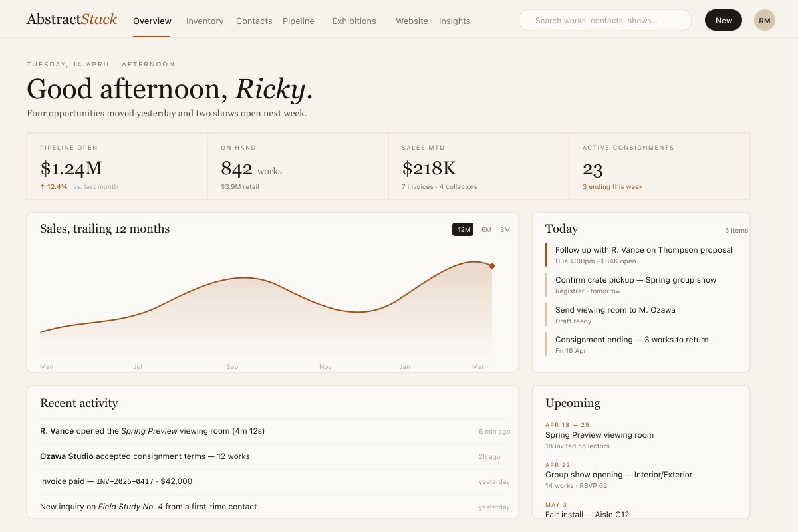Open the Website section
798x532 pixels.
click(x=412, y=21)
